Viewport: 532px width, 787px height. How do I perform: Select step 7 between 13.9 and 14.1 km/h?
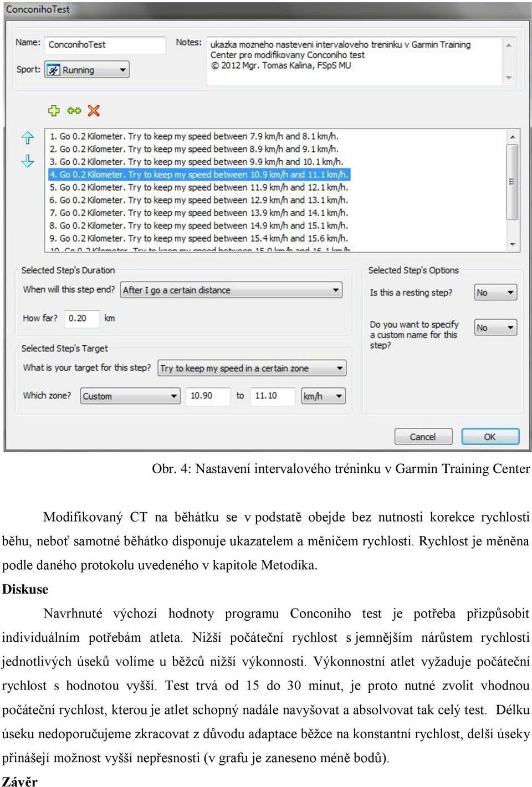(199, 213)
